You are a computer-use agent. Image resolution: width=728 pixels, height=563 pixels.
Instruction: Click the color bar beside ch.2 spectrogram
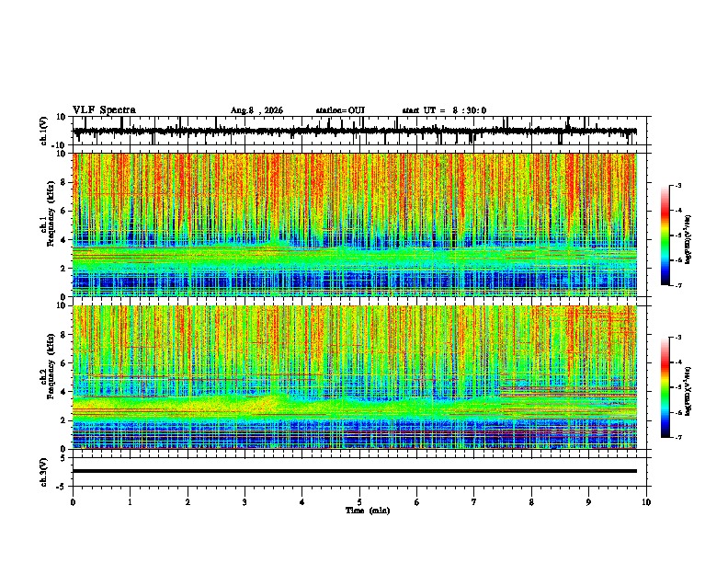pyautogui.click(x=665, y=387)
